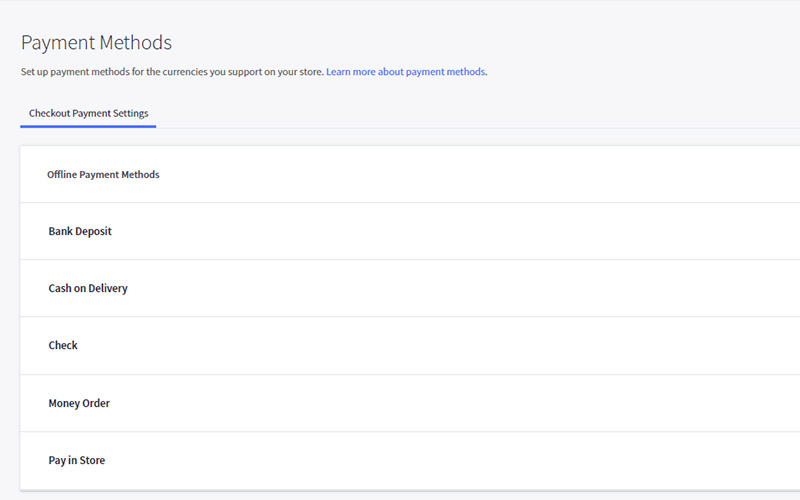Open the Learn more about payment methods link
The width and height of the screenshot is (800, 500).
pos(406,72)
